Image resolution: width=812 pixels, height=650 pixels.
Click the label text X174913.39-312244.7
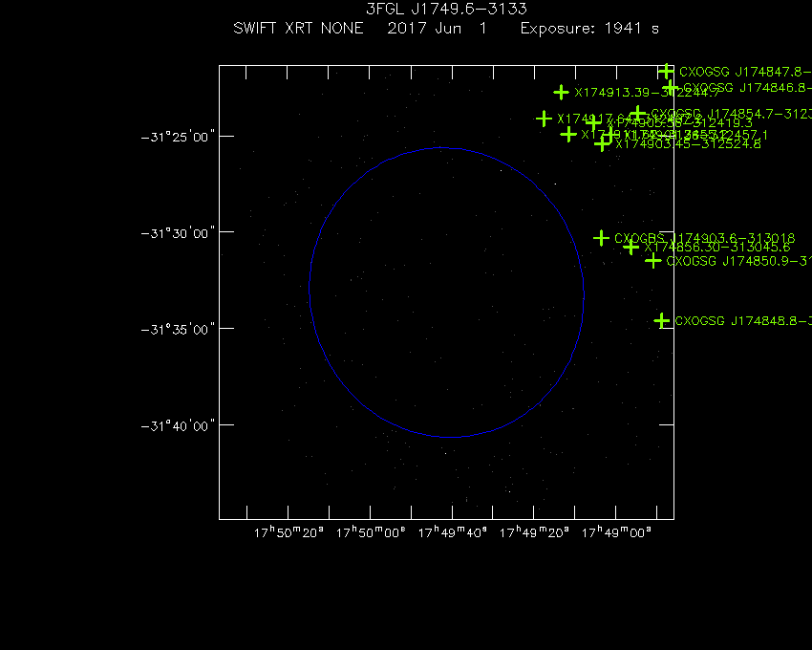647,93
